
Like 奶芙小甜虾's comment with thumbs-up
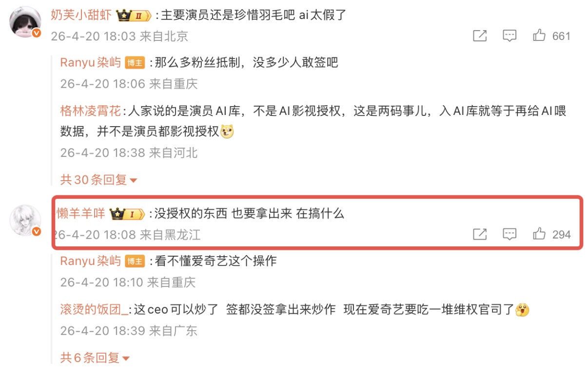pyautogui.click(x=539, y=36)
